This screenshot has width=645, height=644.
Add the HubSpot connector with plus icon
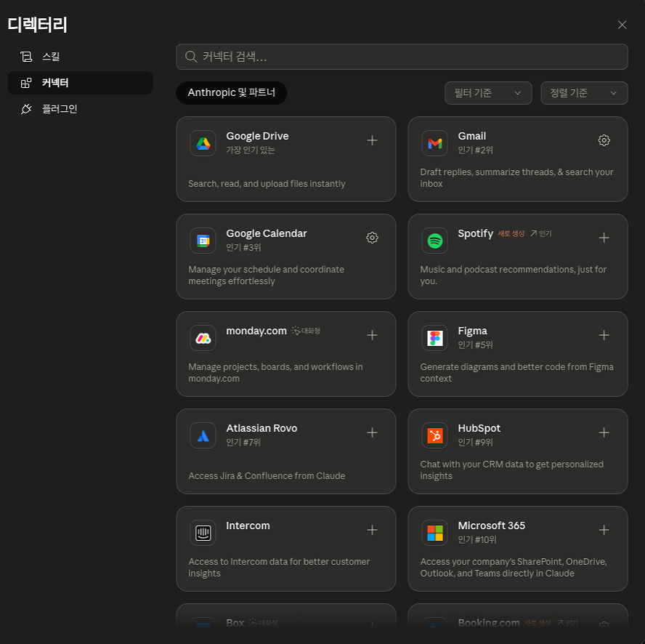click(x=604, y=432)
